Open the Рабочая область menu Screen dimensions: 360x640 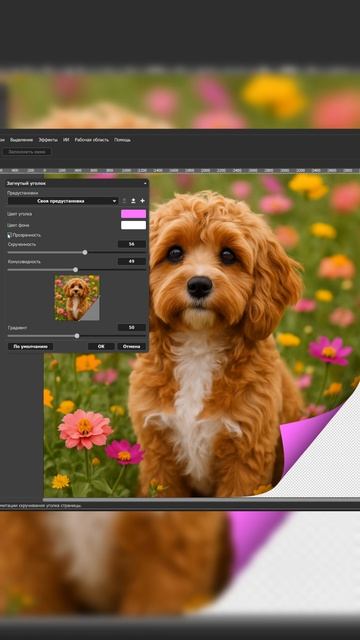(91, 140)
